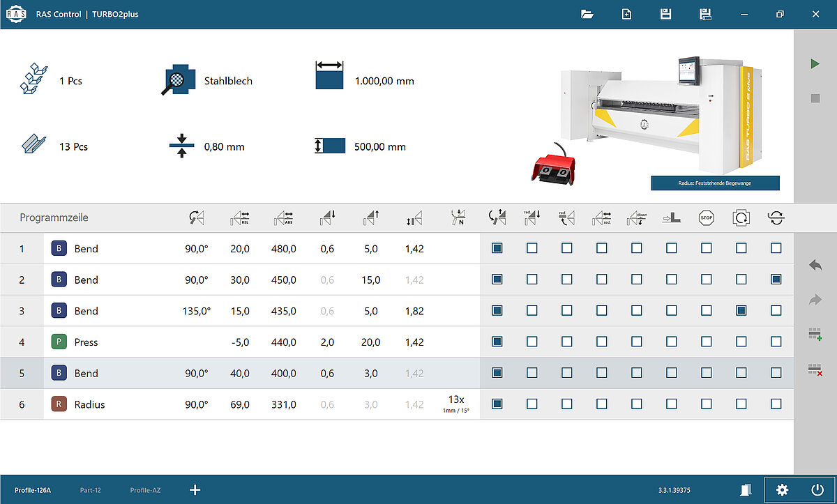Click the save disk icon
The image size is (837, 504).
tap(665, 14)
